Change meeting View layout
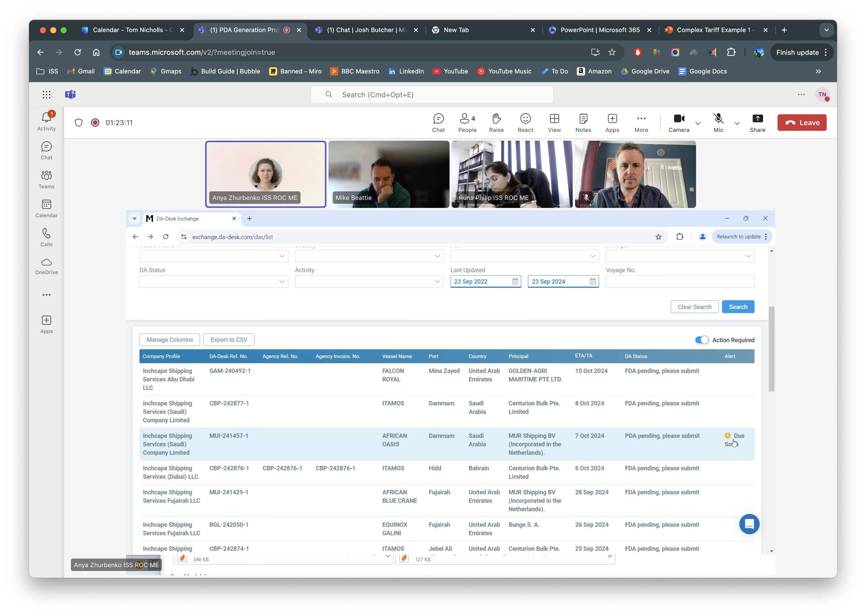Viewport: 866px width, 616px height. [554, 123]
